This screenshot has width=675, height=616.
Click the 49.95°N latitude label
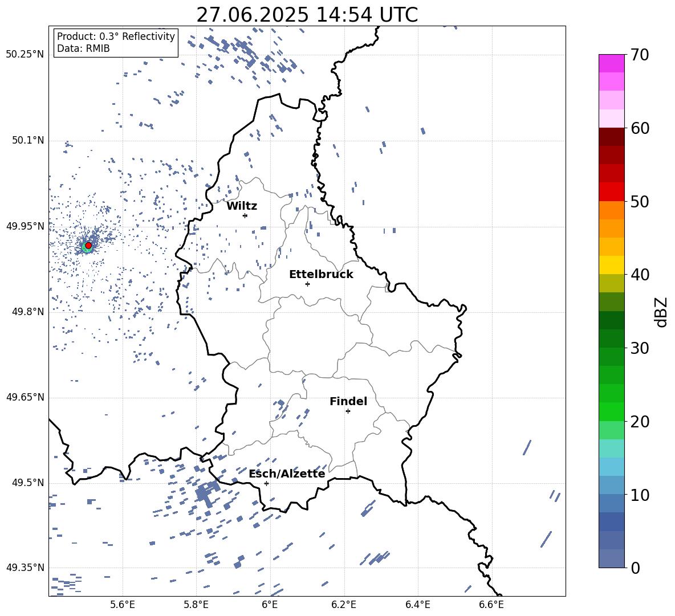25,226
